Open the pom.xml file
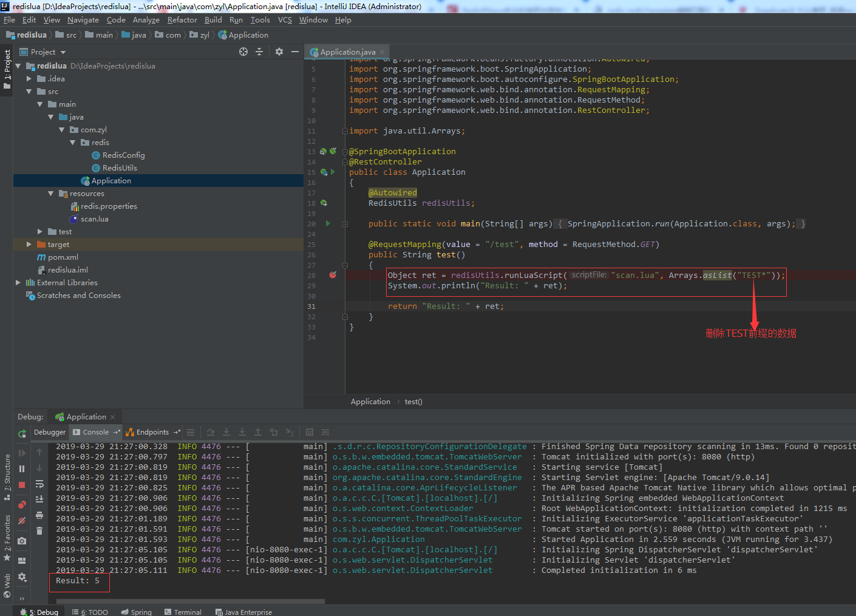The height and width of the screenshot is (616, 856). click(63, 257)
